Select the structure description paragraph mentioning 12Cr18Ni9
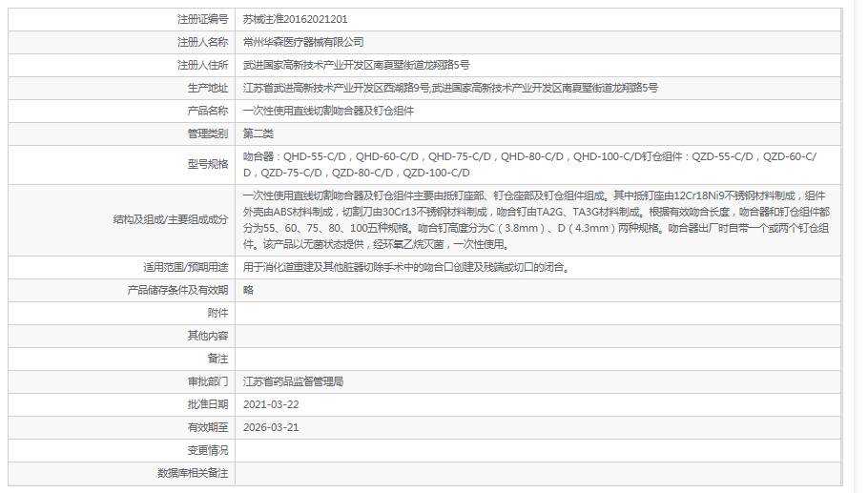This screenshot has height=493, width=868. (536, 219)
